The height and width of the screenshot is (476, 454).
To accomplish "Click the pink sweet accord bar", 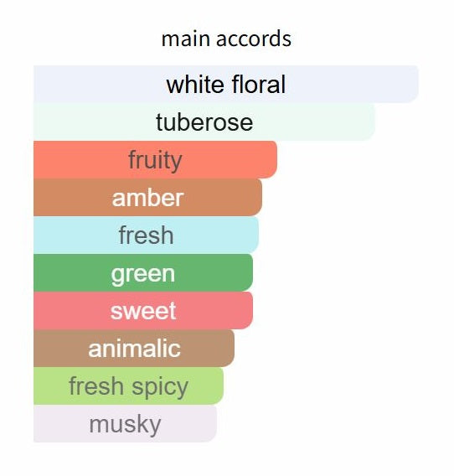I will 143,310.
